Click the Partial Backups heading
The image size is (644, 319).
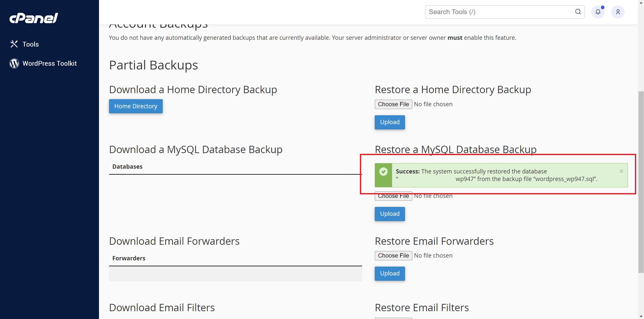coord(154,65)
